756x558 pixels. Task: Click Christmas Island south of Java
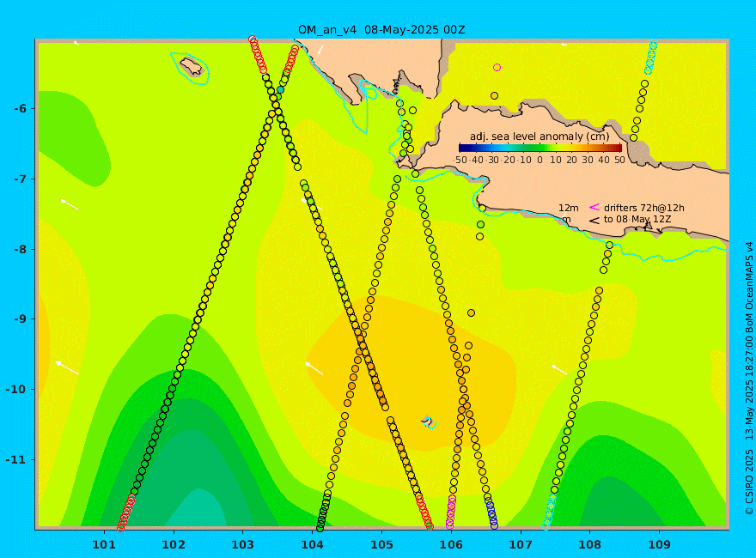click(428, 422)
